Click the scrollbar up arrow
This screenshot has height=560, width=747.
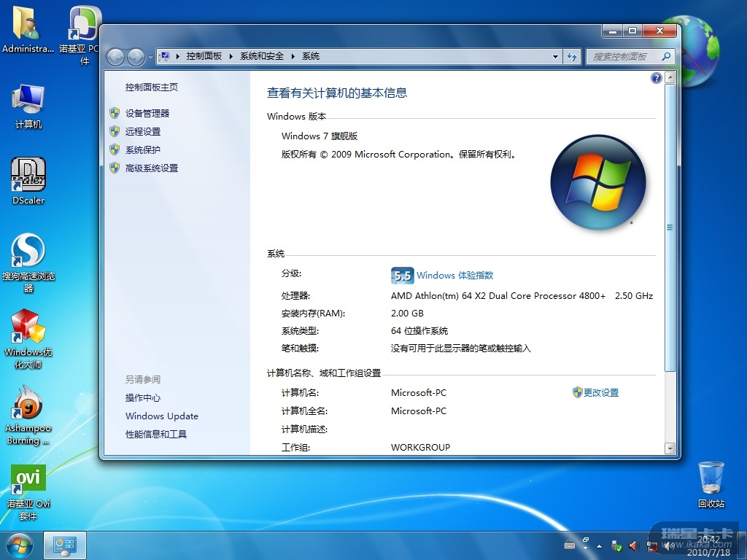pyautogui.click(x=670, y=77)
